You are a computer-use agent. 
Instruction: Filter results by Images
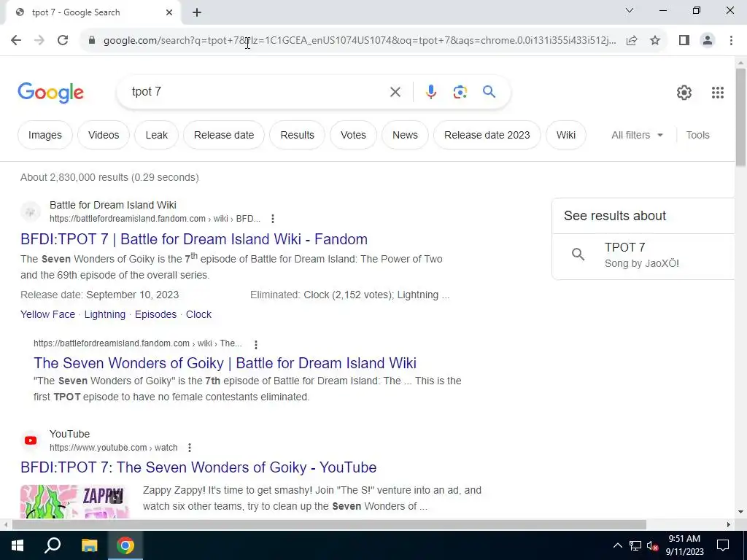click(x=44, y=135)
